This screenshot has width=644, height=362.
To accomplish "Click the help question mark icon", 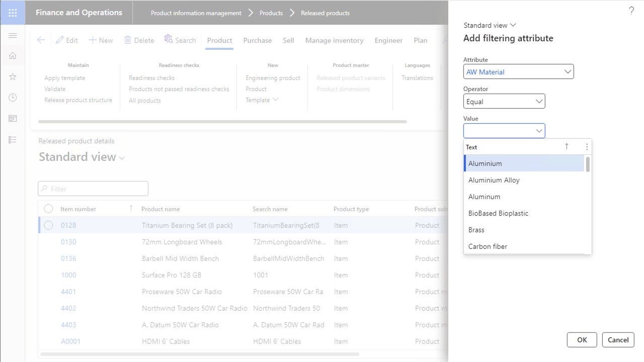I will point(631,11).
